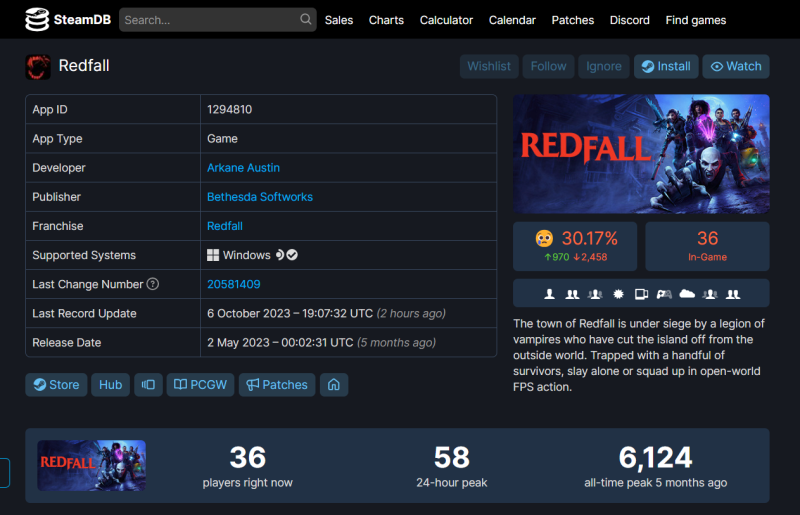This screenshot has height=515, width=800.
Task: Click the controller support icon
Action: (664, 294)
